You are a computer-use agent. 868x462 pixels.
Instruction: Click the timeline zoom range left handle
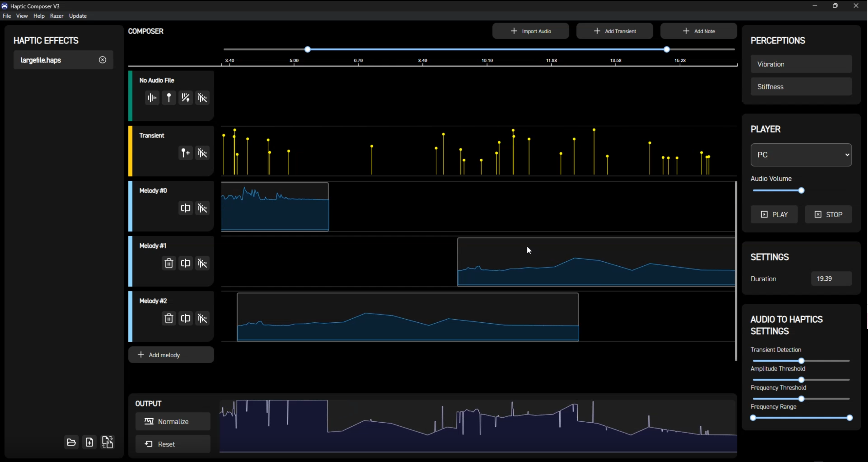pyautogui.click(x=308, y=49)
